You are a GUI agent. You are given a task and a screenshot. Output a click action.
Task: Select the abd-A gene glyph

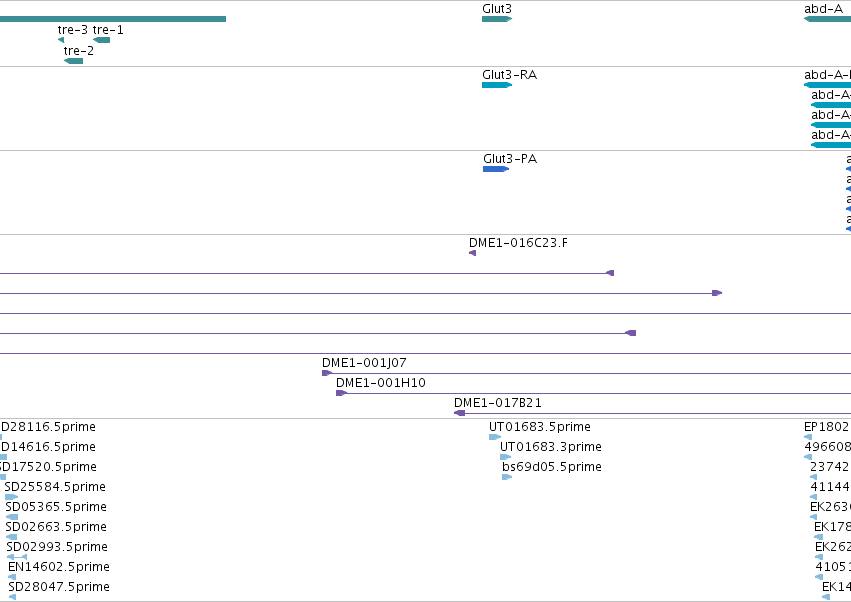click(x=827, y=19)
